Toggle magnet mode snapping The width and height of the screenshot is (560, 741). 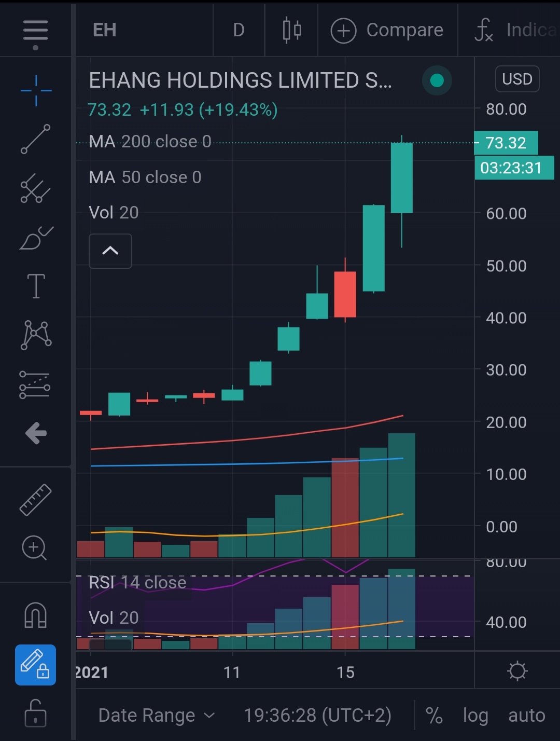click(x=35, y=615)
